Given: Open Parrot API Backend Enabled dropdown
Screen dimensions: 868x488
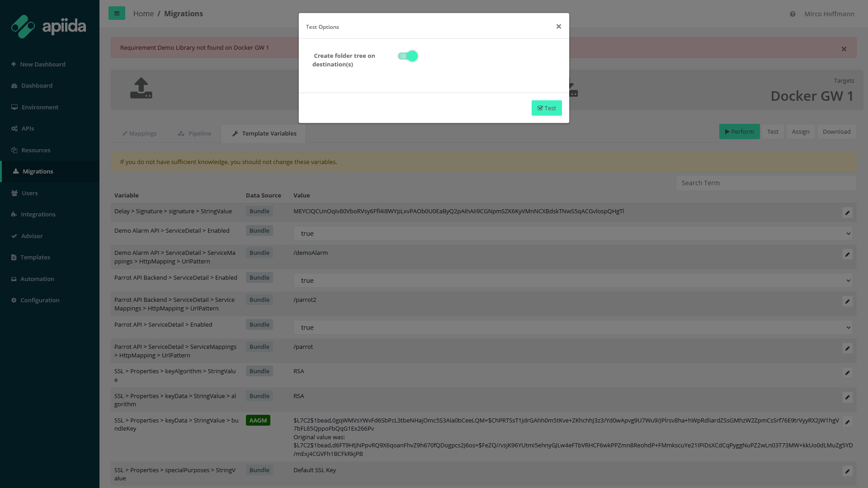Looking at the screenshot, I should pyautogui.click(x=572, y=281).
